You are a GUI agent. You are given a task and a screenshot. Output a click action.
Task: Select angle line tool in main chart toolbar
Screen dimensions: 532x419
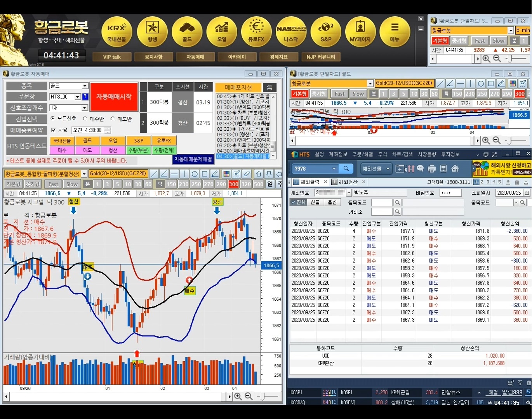point(164,174)
